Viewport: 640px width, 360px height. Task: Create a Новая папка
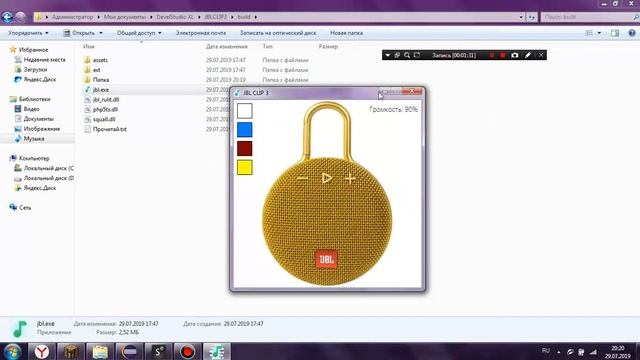point(347,33)
